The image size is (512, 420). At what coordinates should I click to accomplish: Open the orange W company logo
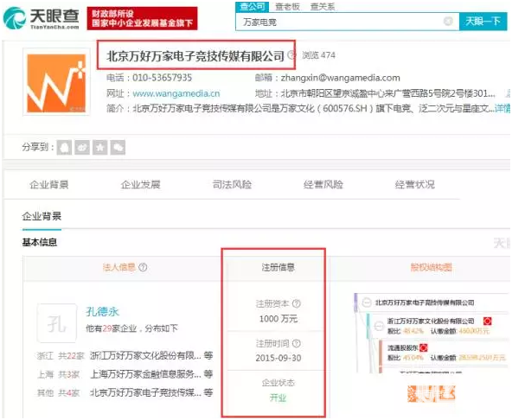[x=56, y=82]
